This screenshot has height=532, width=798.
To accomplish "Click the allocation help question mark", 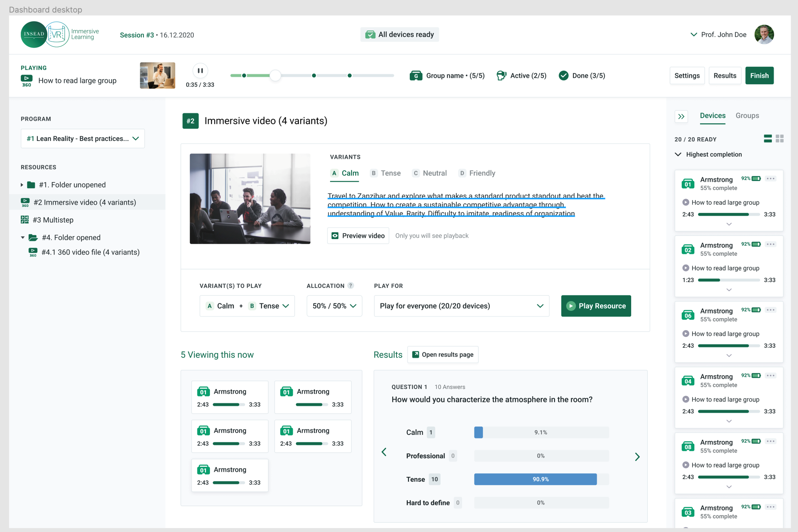I will point(350,286).
